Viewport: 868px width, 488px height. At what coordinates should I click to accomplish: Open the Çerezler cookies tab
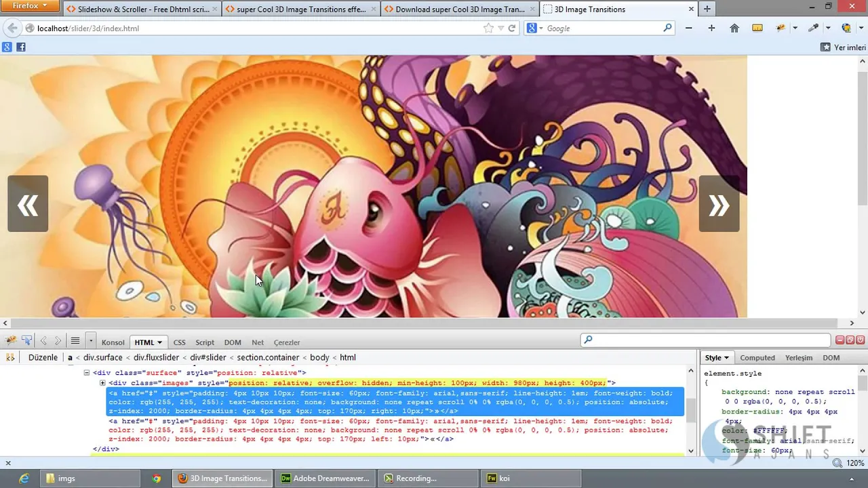point(287,342)
